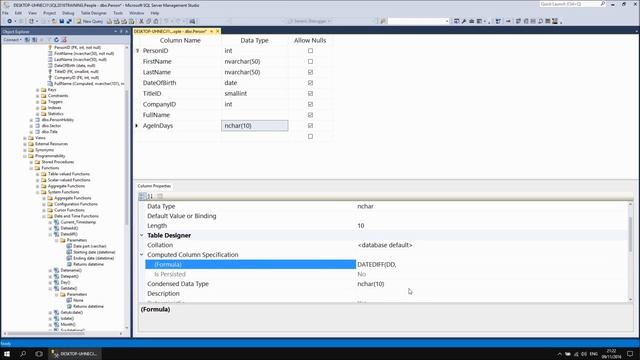The width and height of the screenshot is (640, 360).
Task: Expand the Keys folder in Object Explorer
Action: (x=38, y=90)
